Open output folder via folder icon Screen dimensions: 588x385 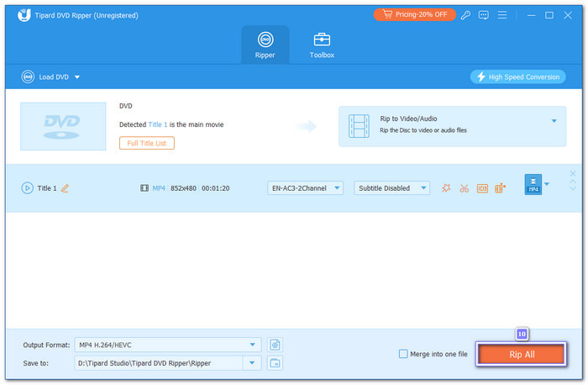click(275, 363)
